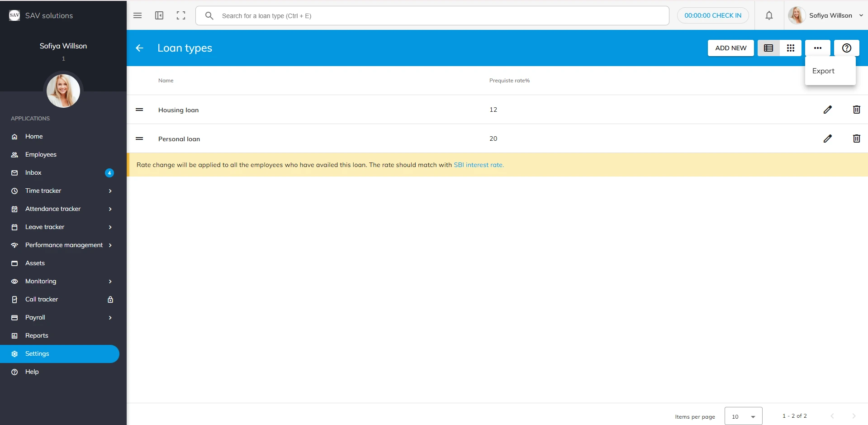Open the hamburger menu
Viewport: 868px width, 425px height.
click(x=138, y=15)
